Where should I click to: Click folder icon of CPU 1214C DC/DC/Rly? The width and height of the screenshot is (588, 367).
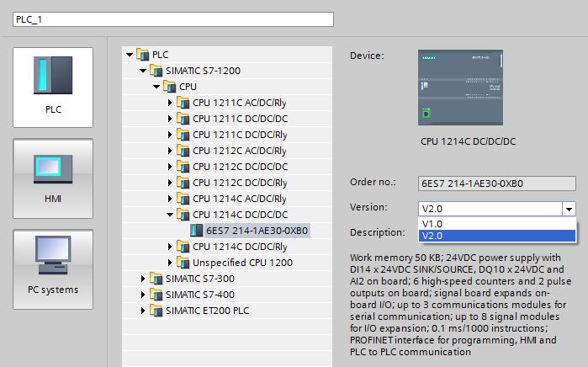tap(183, 247)
